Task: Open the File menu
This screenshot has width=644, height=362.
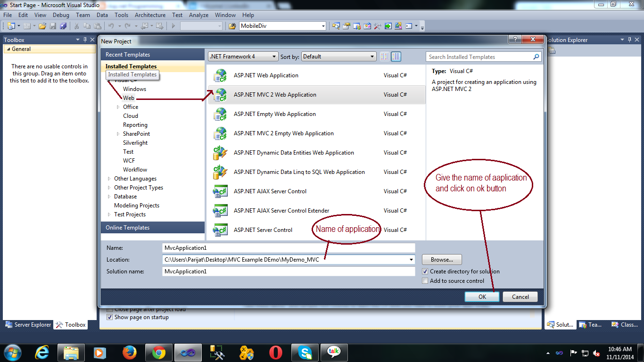Action: [8, 15]
